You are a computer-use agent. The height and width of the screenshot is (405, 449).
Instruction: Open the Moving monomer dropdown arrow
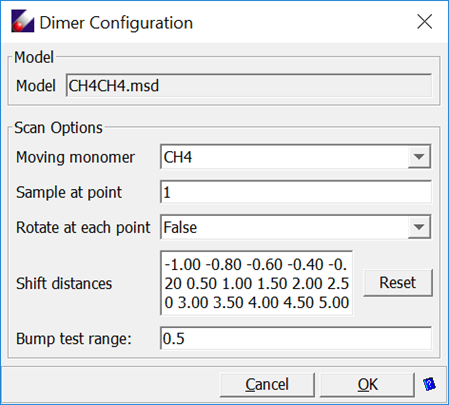pyautogui.click(x=419, y=157)
